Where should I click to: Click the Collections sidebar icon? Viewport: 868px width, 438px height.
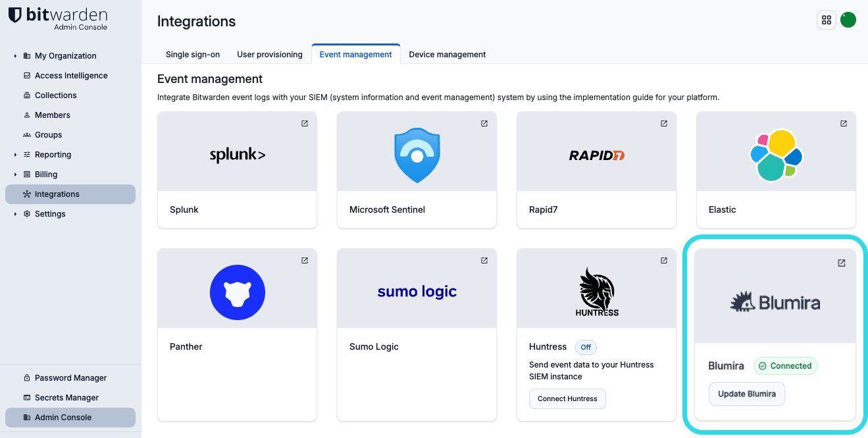pos(27,96)
